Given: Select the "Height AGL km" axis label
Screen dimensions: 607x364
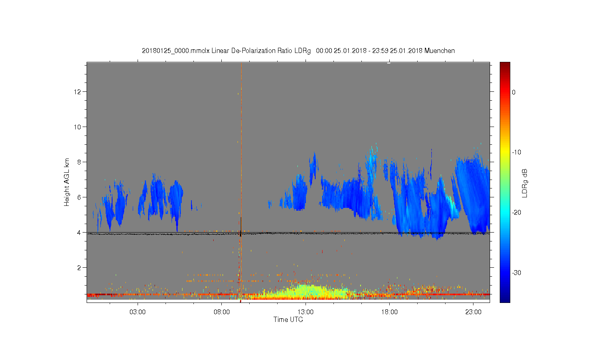Looking at the screenshot, I should 67,182.
